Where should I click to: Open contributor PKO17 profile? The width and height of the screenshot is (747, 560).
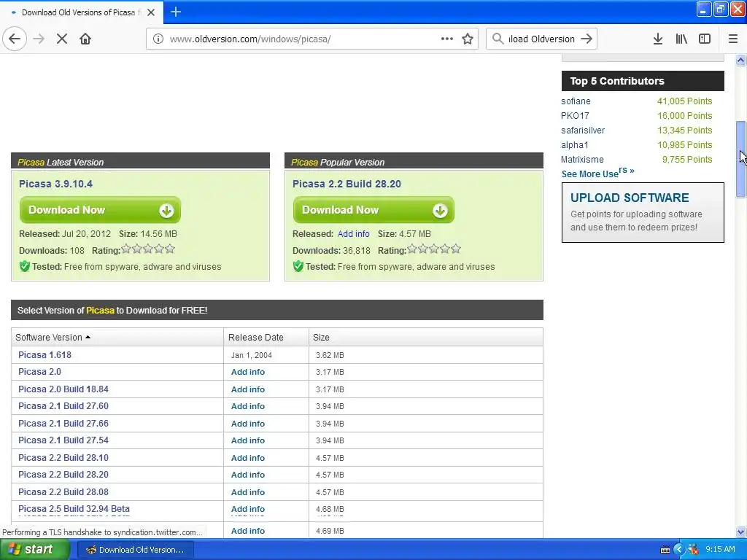575,116
